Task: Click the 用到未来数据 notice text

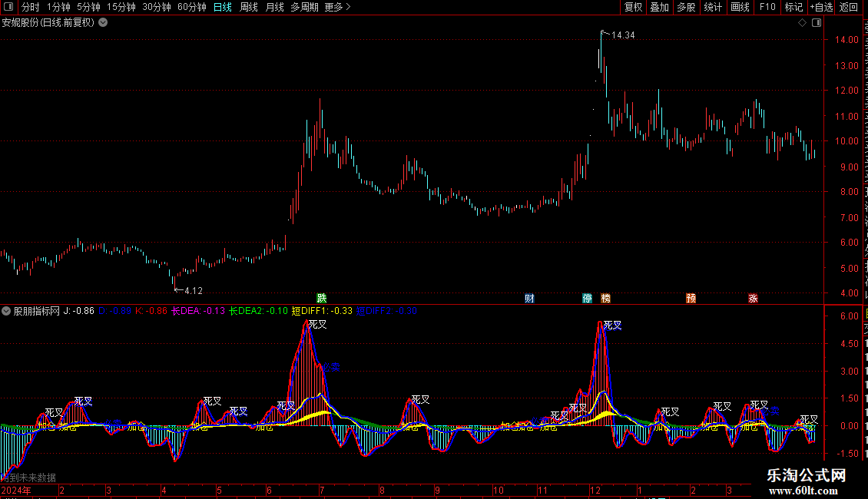Action: [28, 478]
